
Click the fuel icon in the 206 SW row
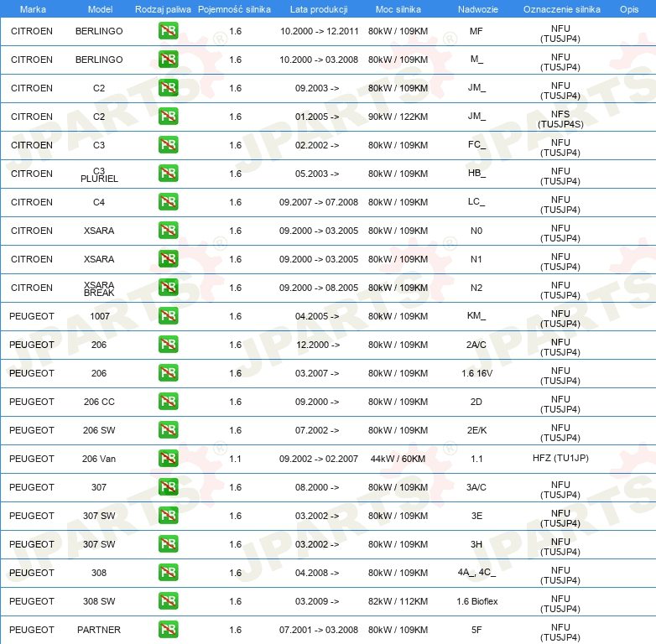click(168, 430)
